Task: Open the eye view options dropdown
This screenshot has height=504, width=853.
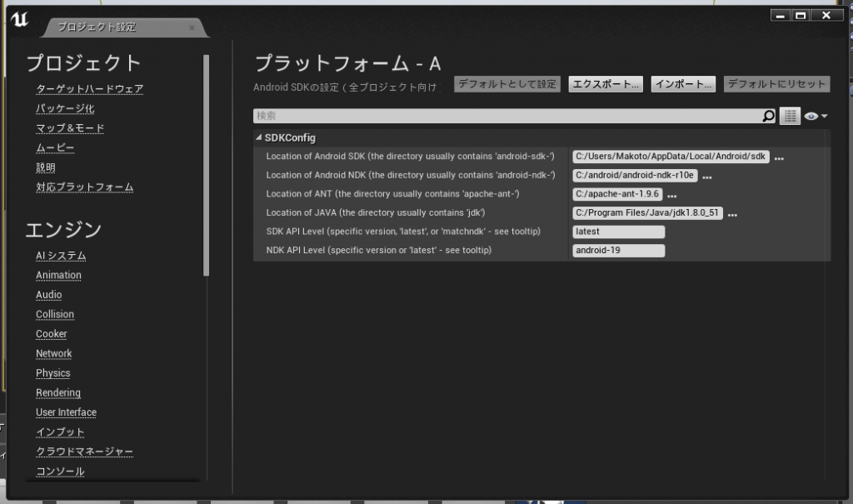Action: (816, 116)
